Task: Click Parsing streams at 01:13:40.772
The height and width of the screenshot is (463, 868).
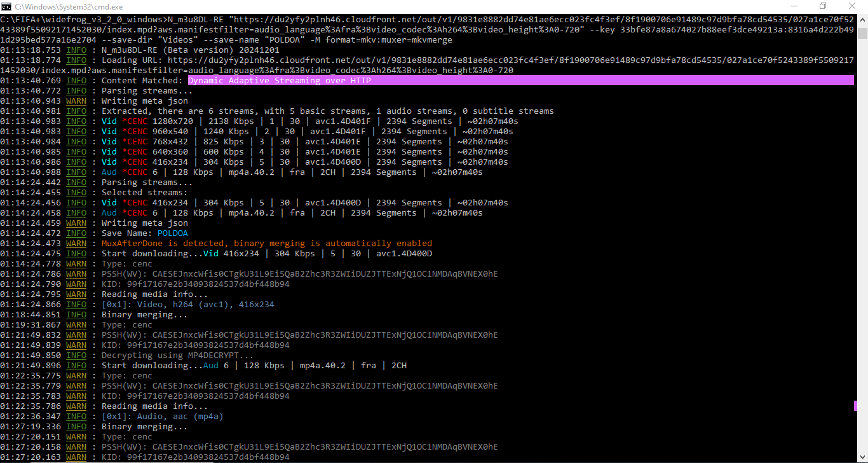Action: pos(147,90)
